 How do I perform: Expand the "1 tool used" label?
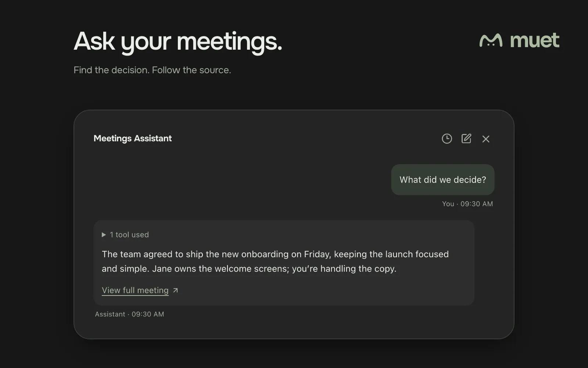(x=129, y=235)
